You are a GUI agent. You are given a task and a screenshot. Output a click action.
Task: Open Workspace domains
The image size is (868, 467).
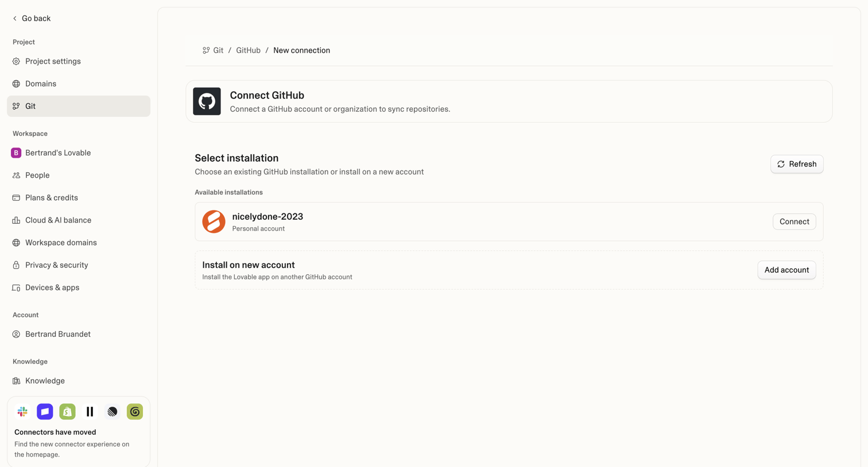[x=79, y=243]
